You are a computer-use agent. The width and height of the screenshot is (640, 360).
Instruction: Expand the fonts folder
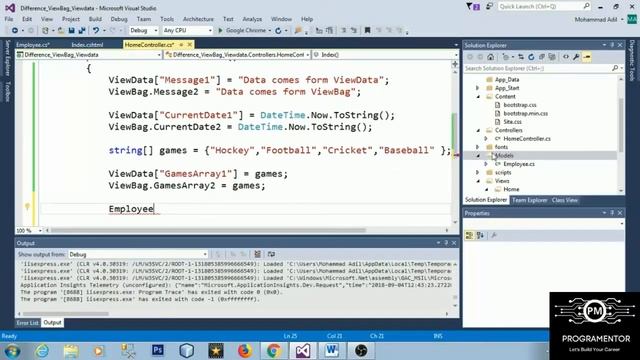pos(478,147)
